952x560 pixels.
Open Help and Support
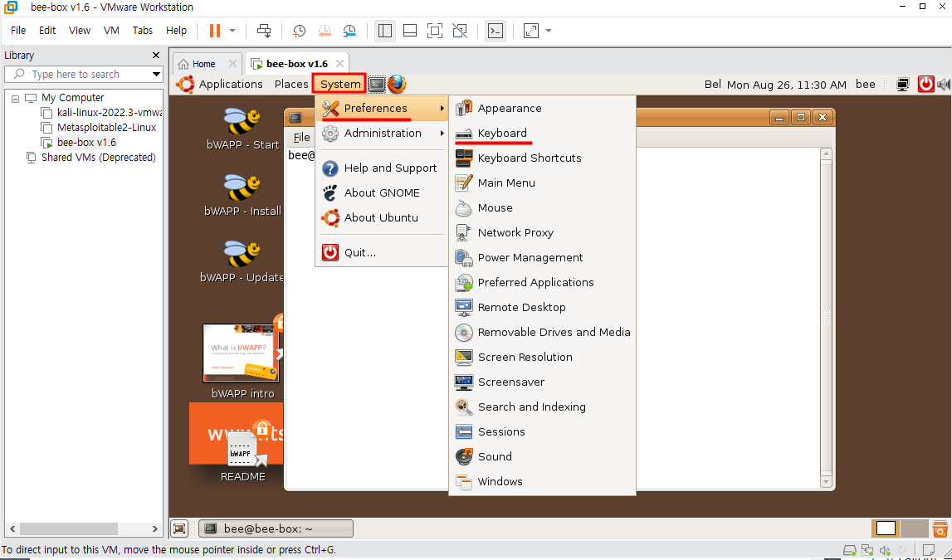pyautogui.click(x=383, y=168)
